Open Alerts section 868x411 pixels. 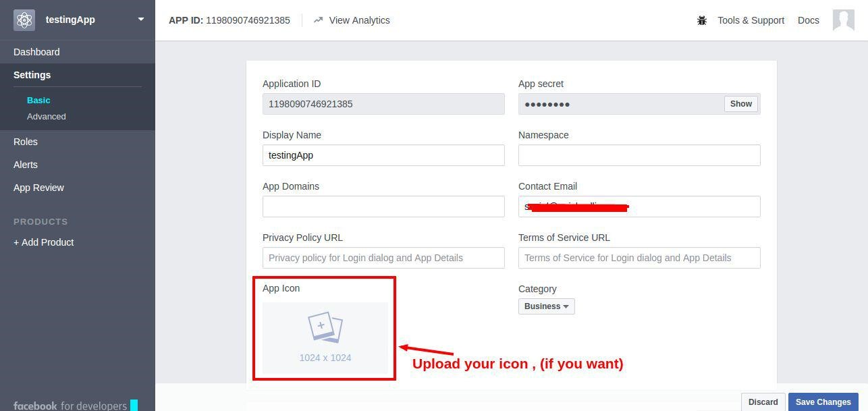point(26,165)
